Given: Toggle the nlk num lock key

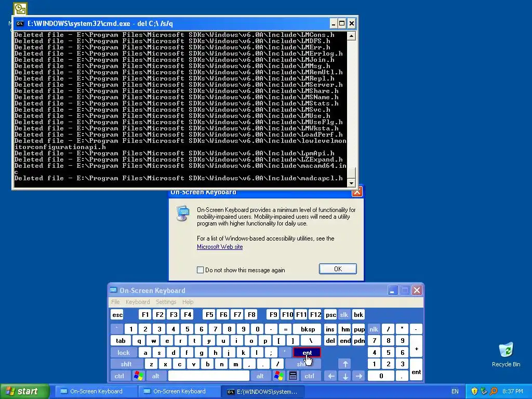Looking at the screenshot, I should (x=374, y=329).
